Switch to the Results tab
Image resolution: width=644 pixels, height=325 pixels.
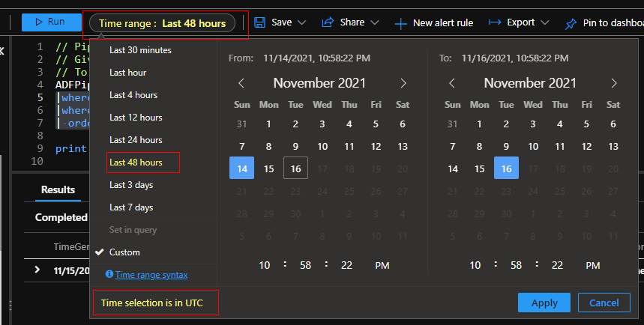pos(58,189)
